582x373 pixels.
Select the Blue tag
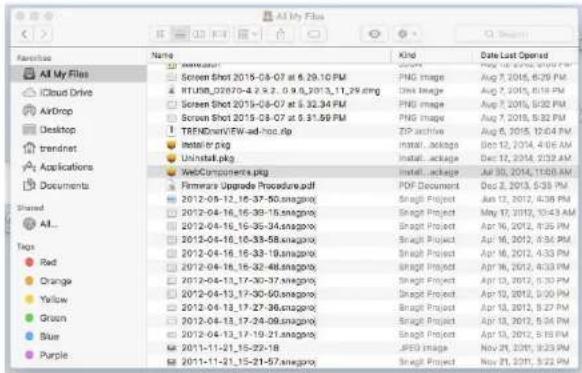[79, 336]
